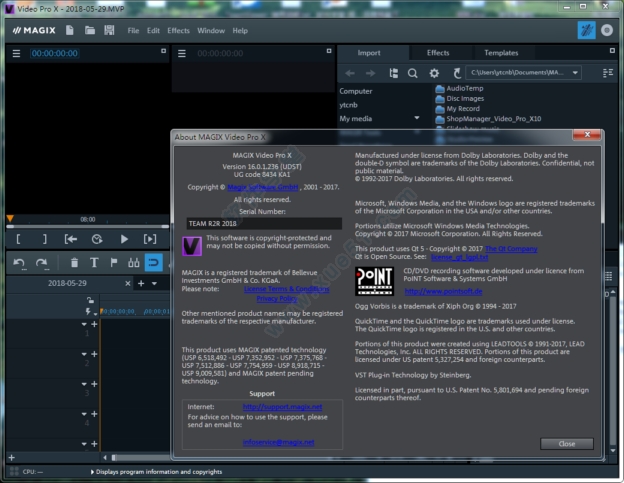Redo the last action

41,263
